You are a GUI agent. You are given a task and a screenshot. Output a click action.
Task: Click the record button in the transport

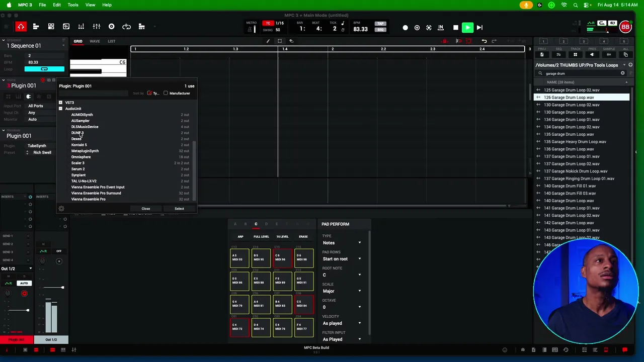[405, 28]
